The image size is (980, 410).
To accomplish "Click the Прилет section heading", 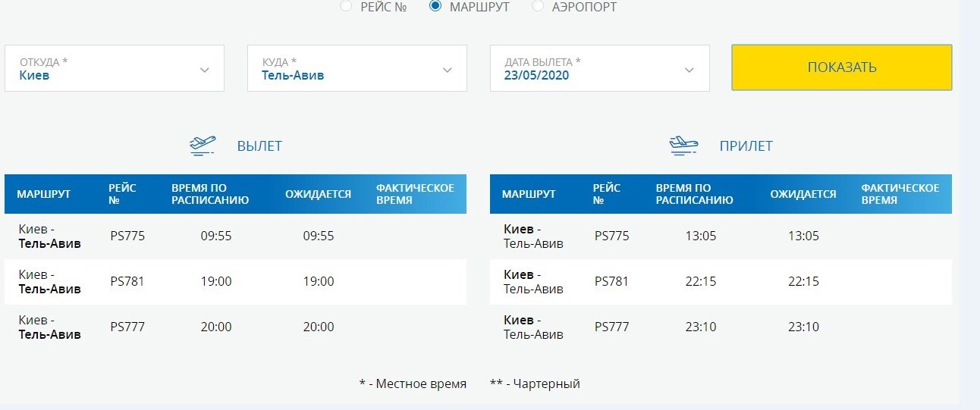I will pyautogui.click(x=746, y=146).
